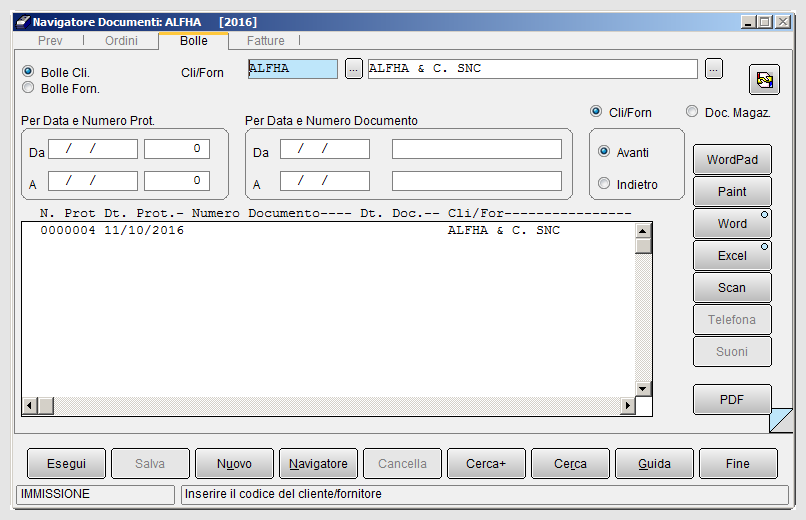Click the PDF button
Image resolution: width=806 pixels, height=520 pixels.
click(x=732, y=399)
